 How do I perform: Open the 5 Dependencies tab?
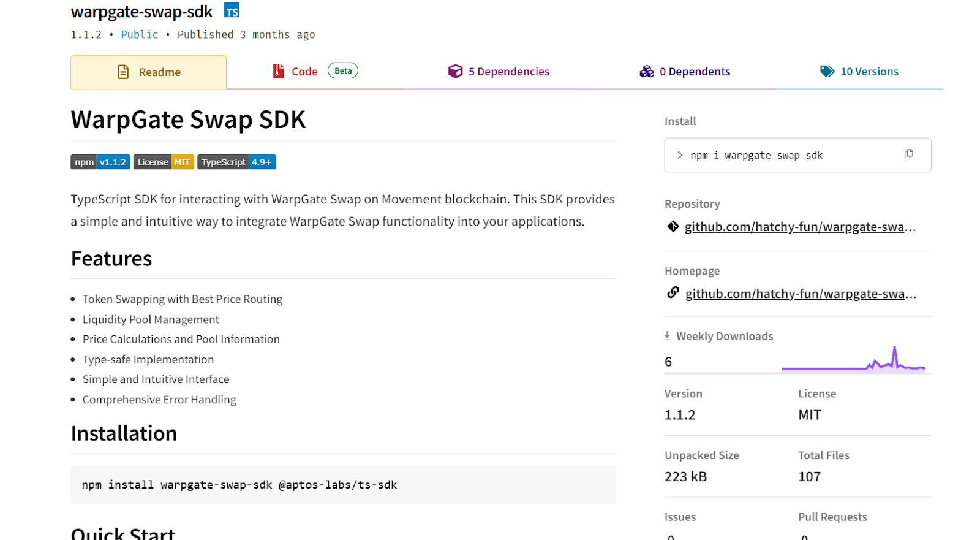coord(499,72)
